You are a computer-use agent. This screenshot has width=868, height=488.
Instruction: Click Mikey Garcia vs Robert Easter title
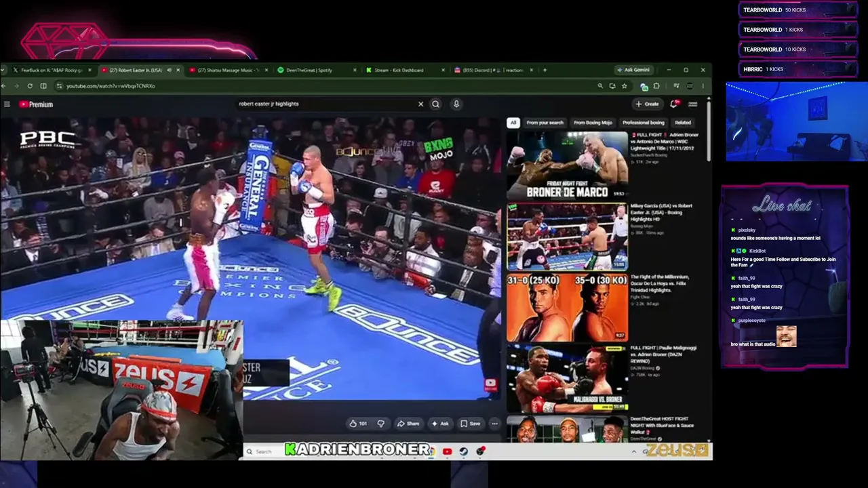pos(661,213)
